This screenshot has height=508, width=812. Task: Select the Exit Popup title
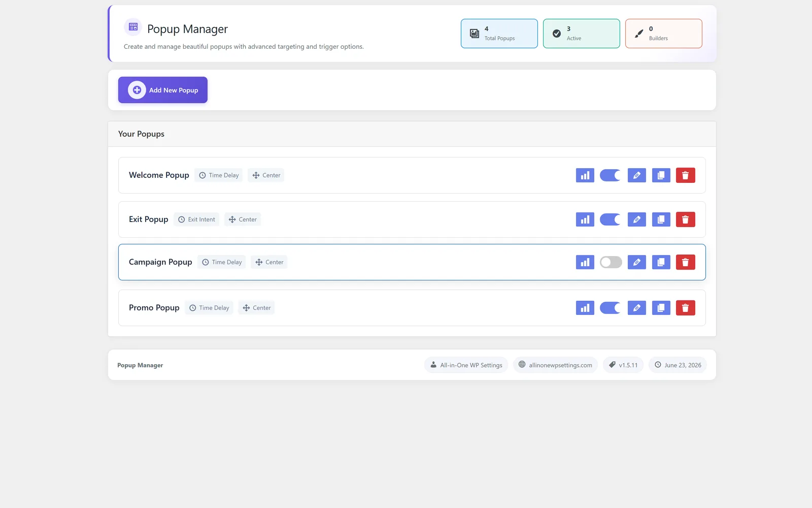click(x=148, y=219)
